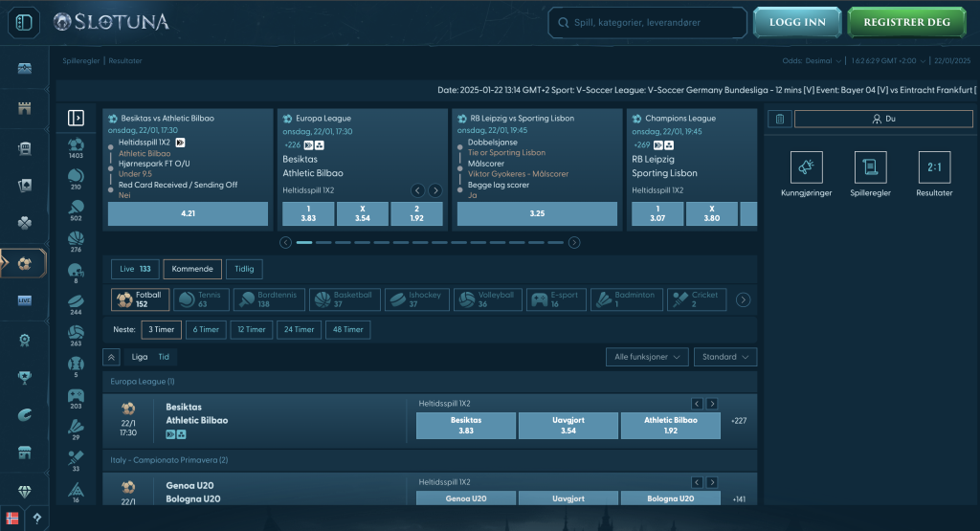Go to next featured events carousel page
980x531 pixels.
point(574,242)
